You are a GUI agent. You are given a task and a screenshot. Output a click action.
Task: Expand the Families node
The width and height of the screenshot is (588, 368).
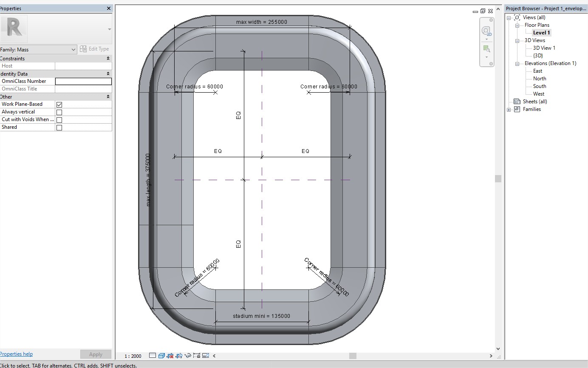[x=509, y=110]
